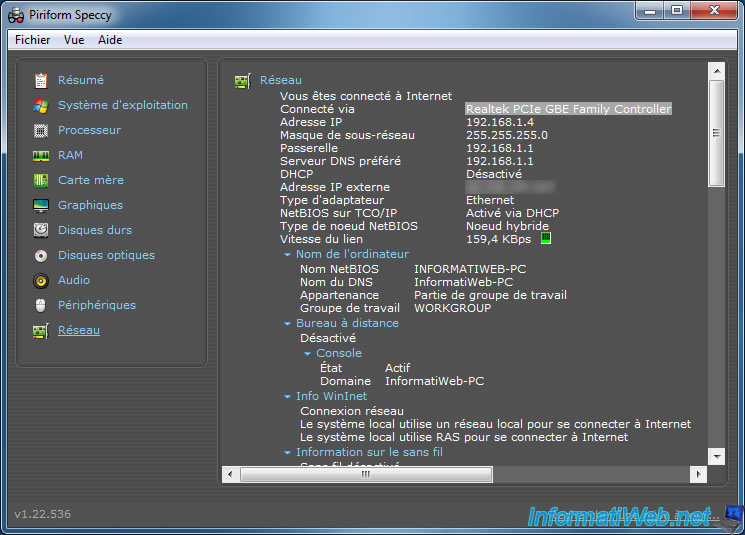This screenshot has height=535, width=745.
Task: Click the IP address 192.168.1.4
Action: click(500, 122)
